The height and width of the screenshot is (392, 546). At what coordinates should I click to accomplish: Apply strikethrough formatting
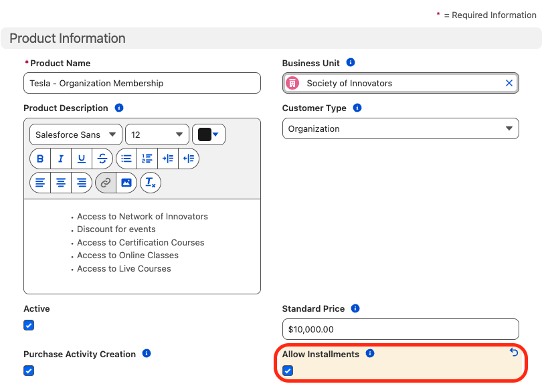click(x=102, y=159)
